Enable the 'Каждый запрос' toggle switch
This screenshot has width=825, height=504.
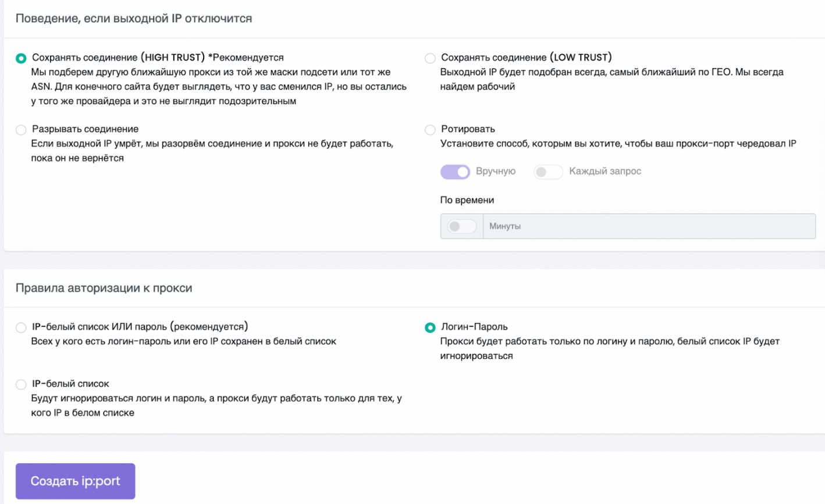[548, 172]
